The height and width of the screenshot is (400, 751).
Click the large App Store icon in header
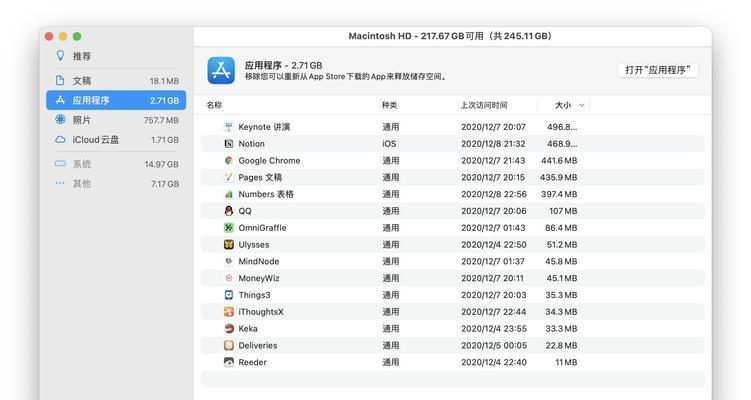221,70
